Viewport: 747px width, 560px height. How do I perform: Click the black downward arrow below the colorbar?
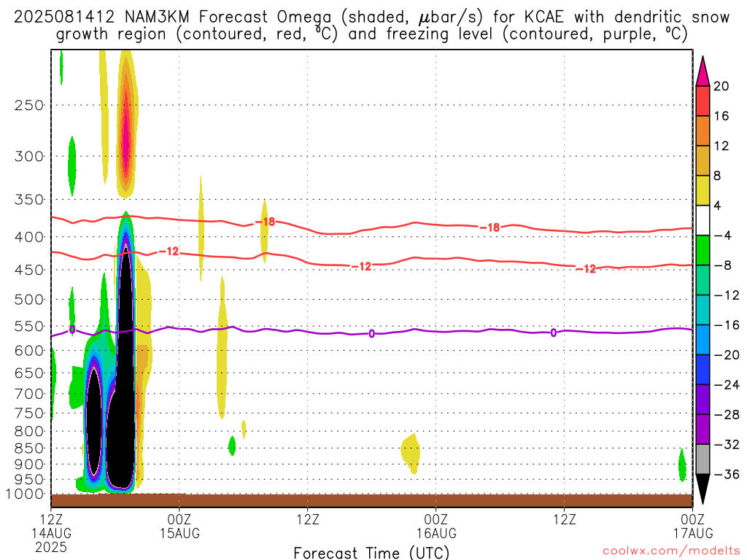coord(703,489)
